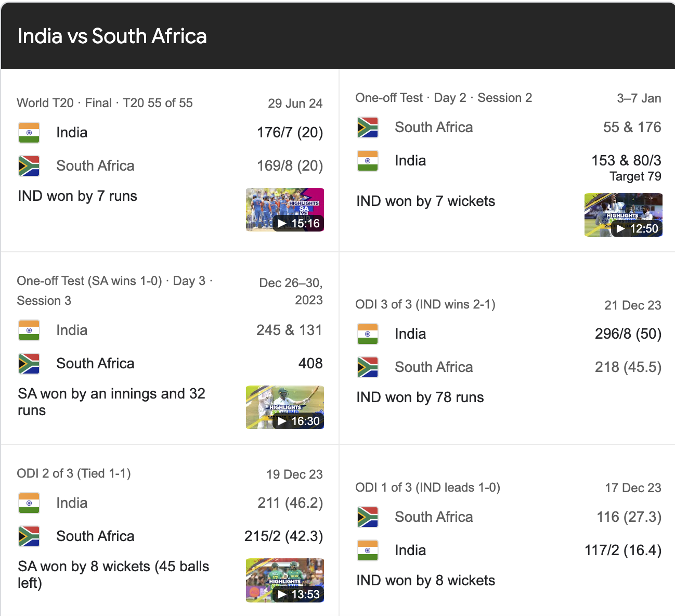This screenshot has height=616, width=675.
Task: Click the IND won by 7 wickets result text
Action: pos(425,201)
